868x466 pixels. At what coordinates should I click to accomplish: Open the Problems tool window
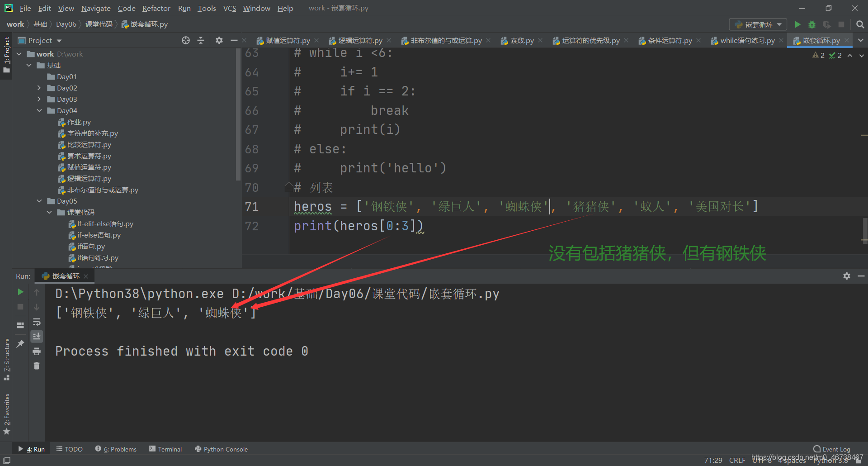tap(116, 449)
